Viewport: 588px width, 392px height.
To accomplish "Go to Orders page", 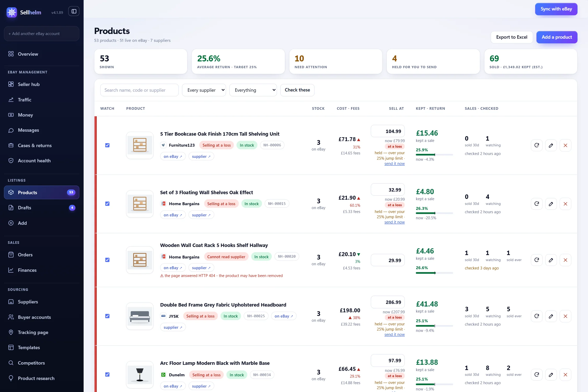I will [x=42, y=255].
